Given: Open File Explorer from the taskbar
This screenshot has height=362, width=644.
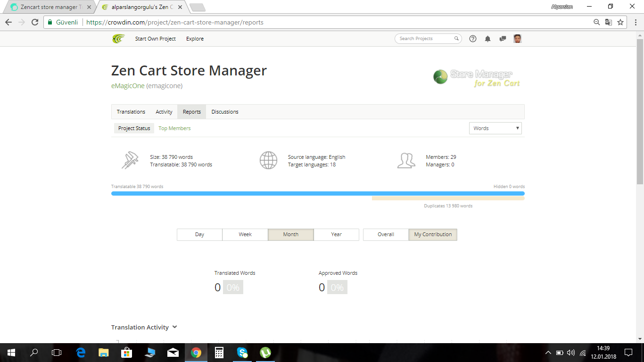Looking at the screenshot, I should coord(104,353).
